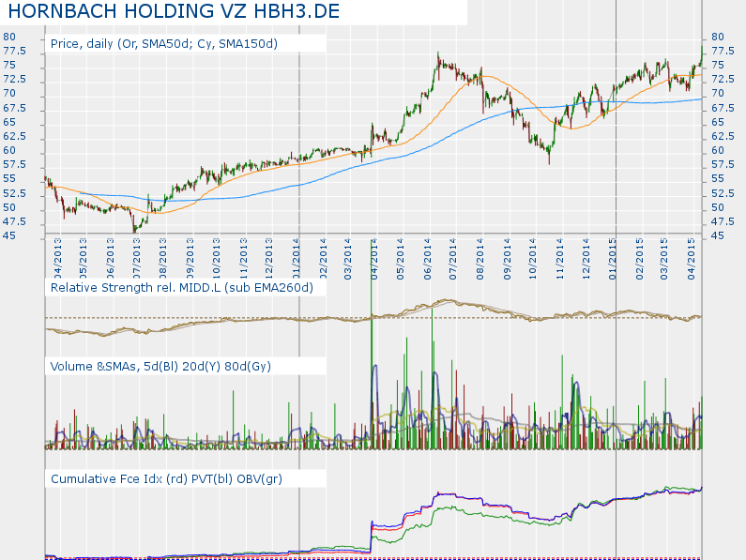Click the 80 value on left price axis
The height and width of the screenshot is (560, 746).
click(x=9, y=38)
